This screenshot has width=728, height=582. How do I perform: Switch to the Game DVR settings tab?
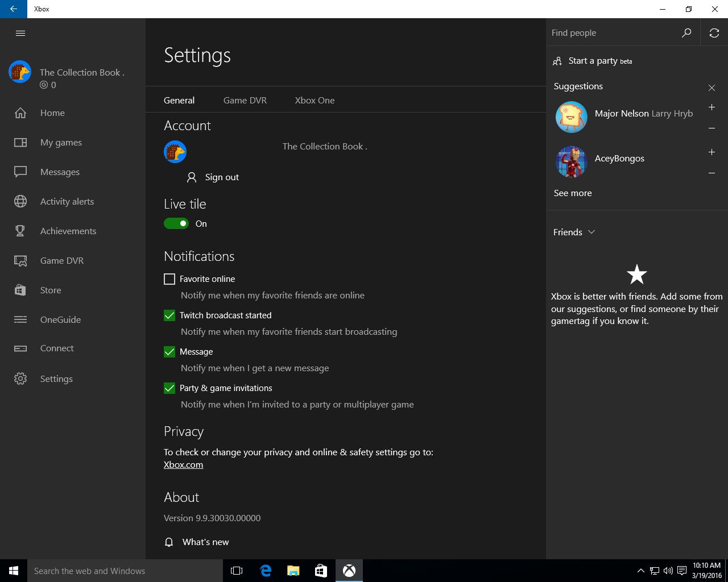[245, 100]
